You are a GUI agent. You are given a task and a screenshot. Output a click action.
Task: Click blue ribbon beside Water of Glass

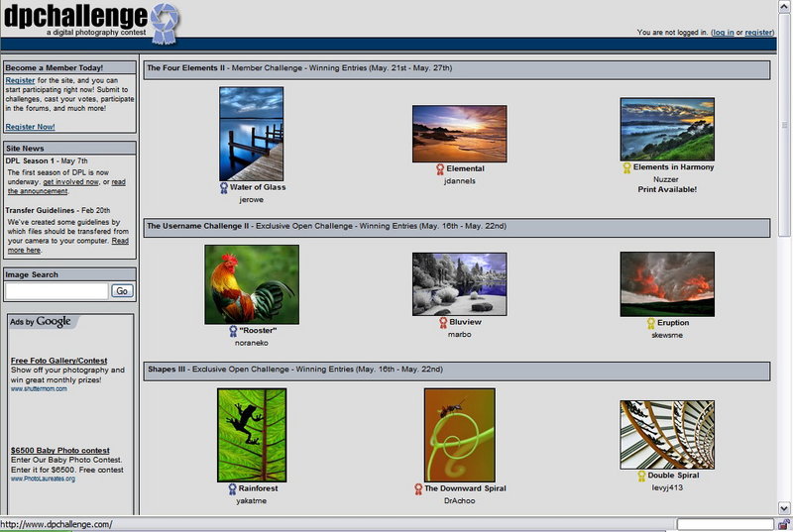click(224, 188)
